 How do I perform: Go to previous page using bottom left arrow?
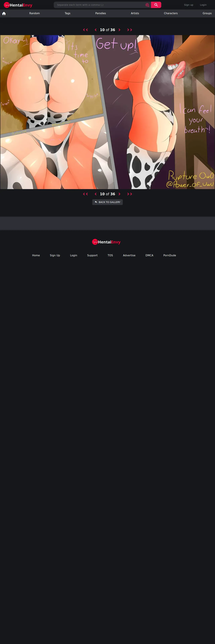click(x=96, y=194)
